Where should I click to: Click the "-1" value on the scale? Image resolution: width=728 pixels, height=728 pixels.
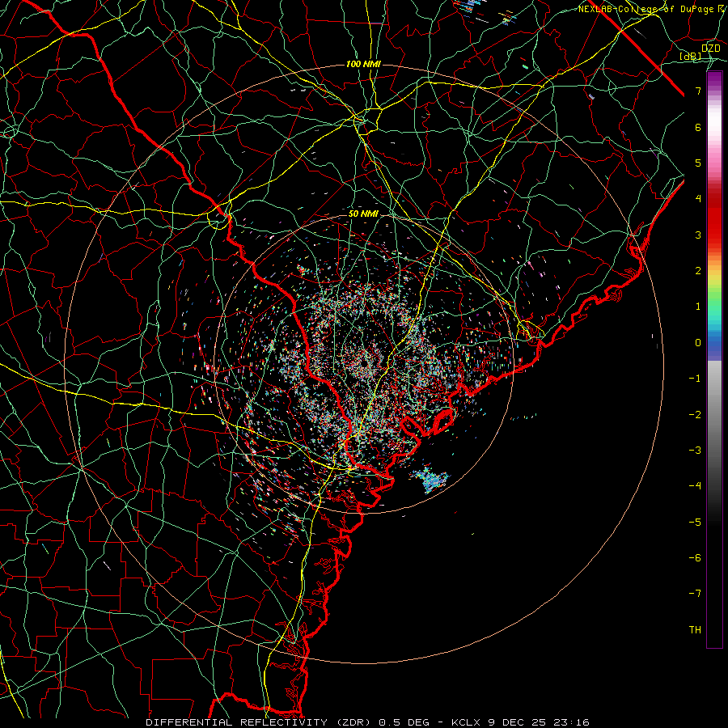[695, 379]
